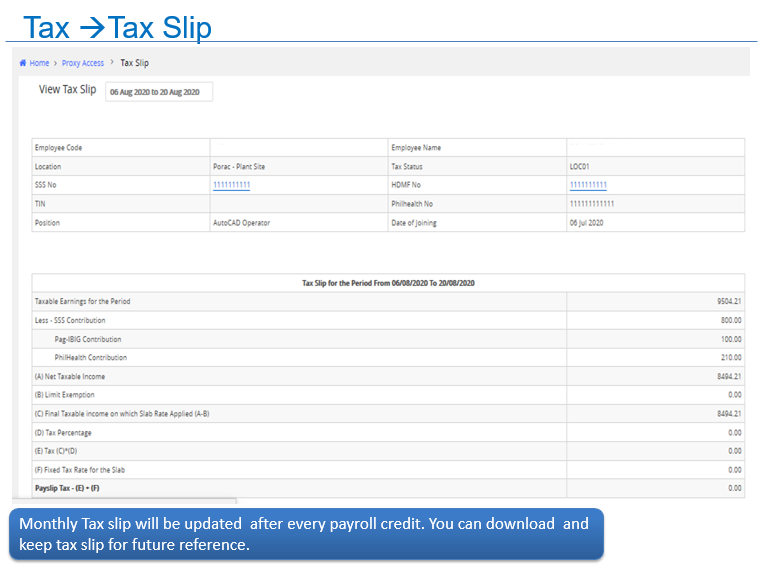The image size is (764, 566).
Task: Click Tax Slip for the Period header
Action: [x=388, y=283]
